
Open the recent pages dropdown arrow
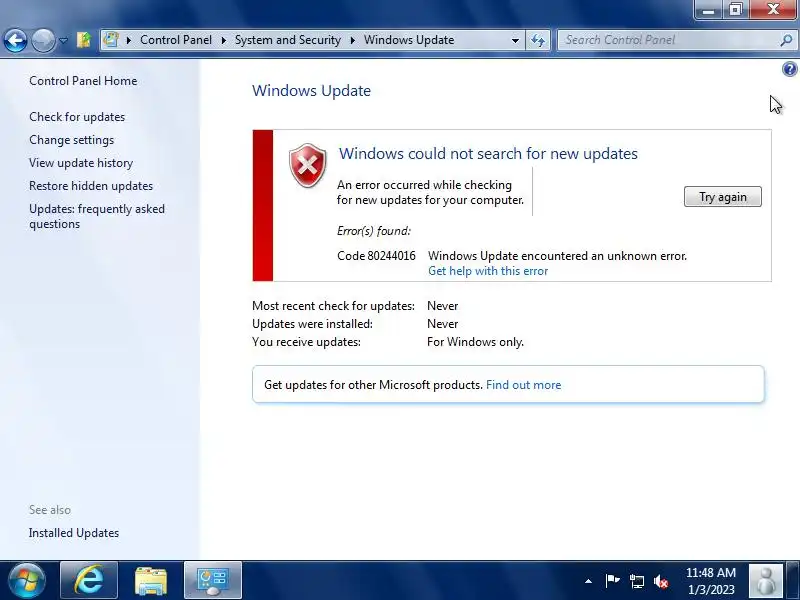[63, 40]
